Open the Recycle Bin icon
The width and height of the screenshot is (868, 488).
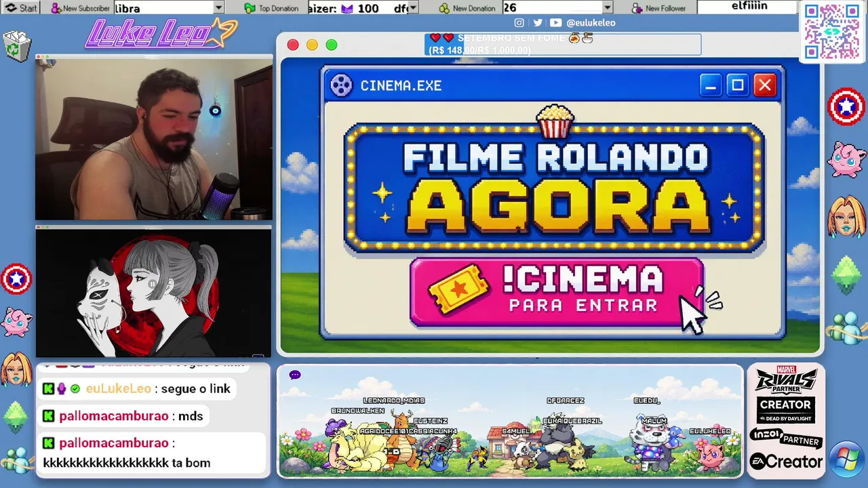point(16,47)
